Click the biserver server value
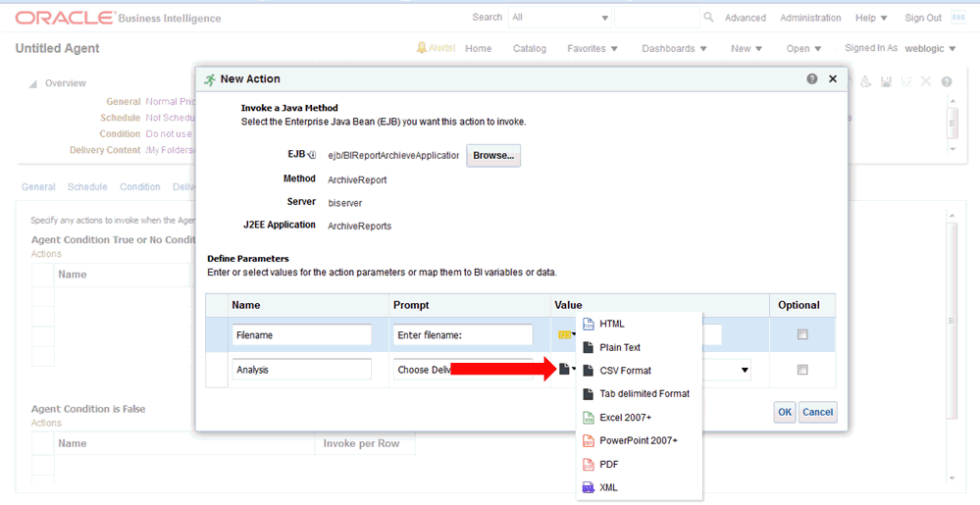 (x=345, y=203)
